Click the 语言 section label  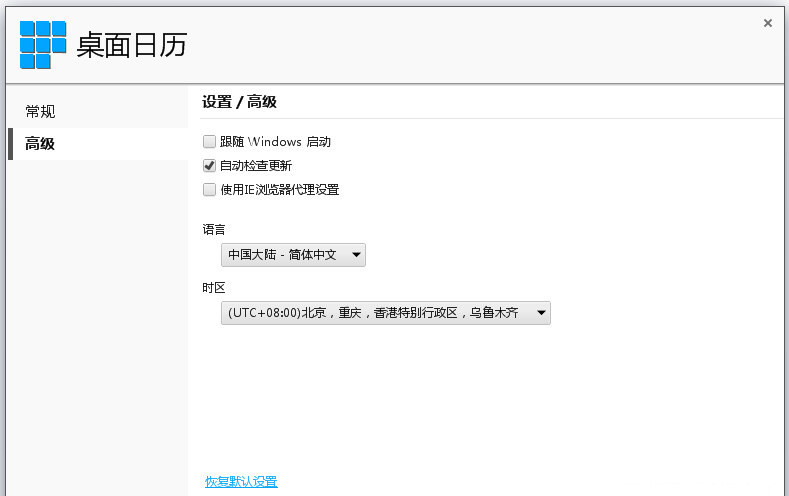point(214,230)
